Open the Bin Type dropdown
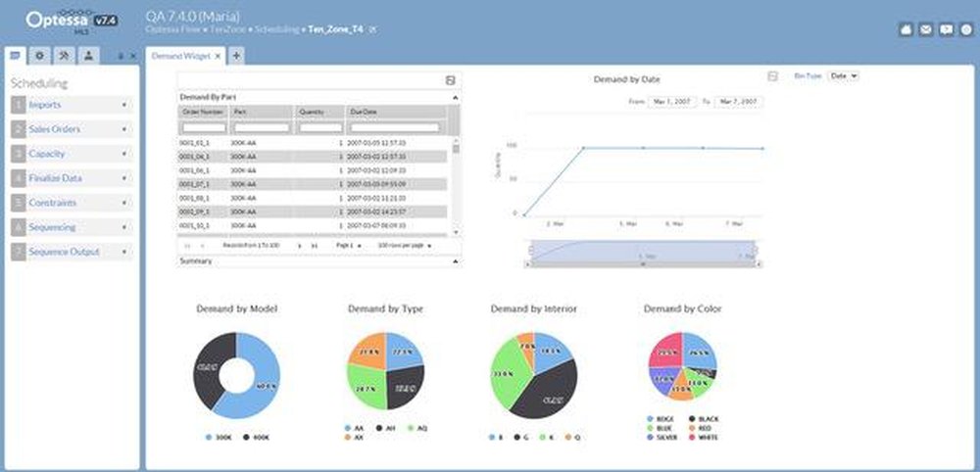Screen dimensions: 980x472 click(x=843, y=75)
